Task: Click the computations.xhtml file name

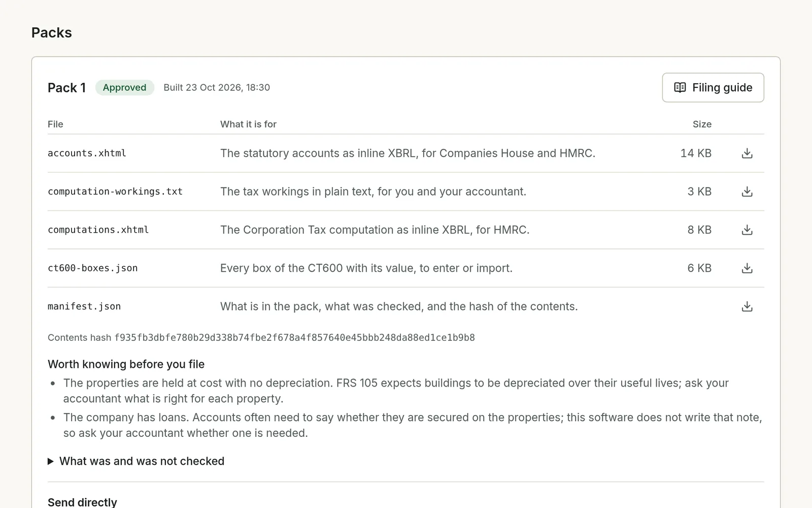Action: pyautogui.click(x=98, y=230)
